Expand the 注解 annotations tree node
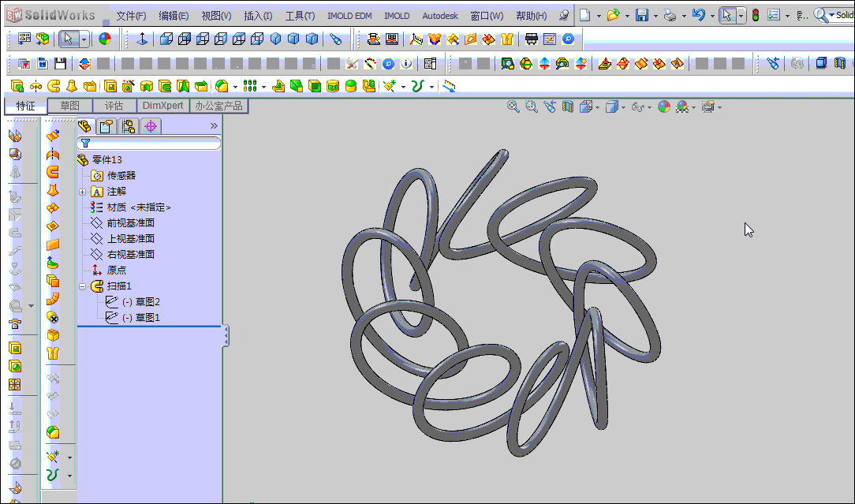The width and height of the screenshot is (855, 504). [82, 192]
